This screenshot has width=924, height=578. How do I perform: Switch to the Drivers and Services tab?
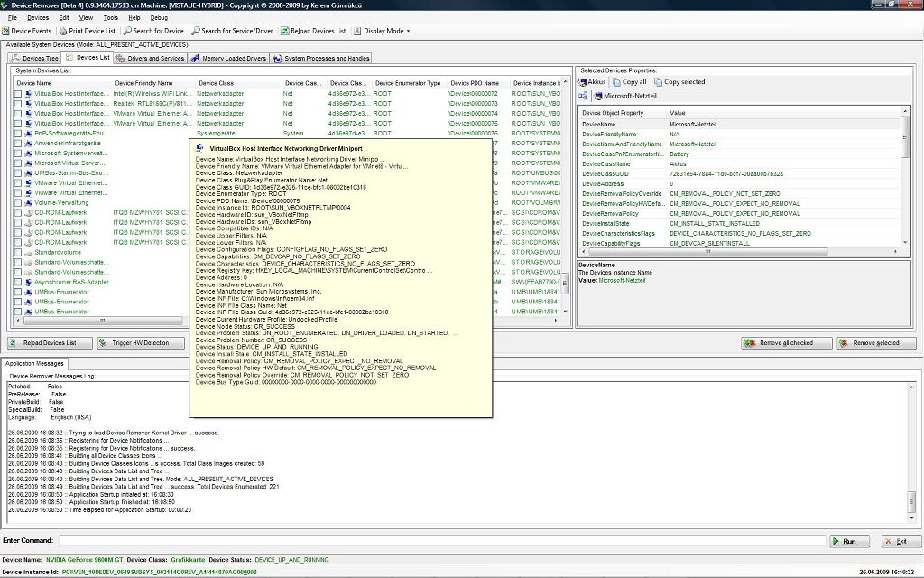tap(151, 59)
